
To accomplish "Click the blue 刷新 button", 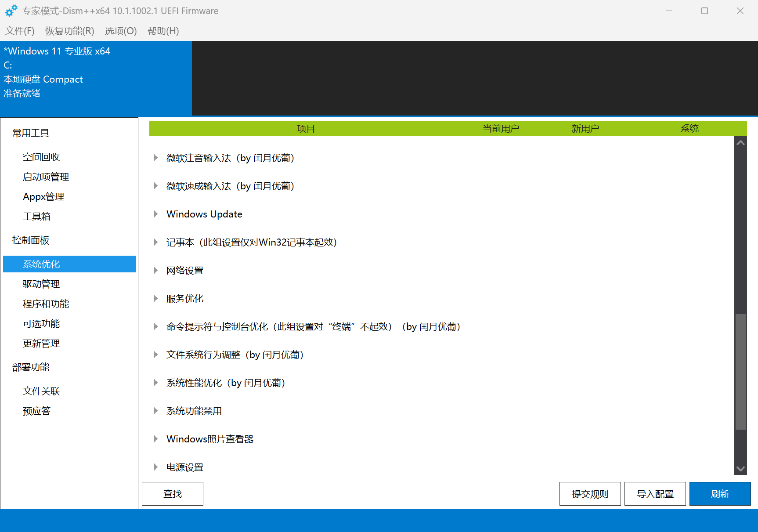I will pos(720,494).
